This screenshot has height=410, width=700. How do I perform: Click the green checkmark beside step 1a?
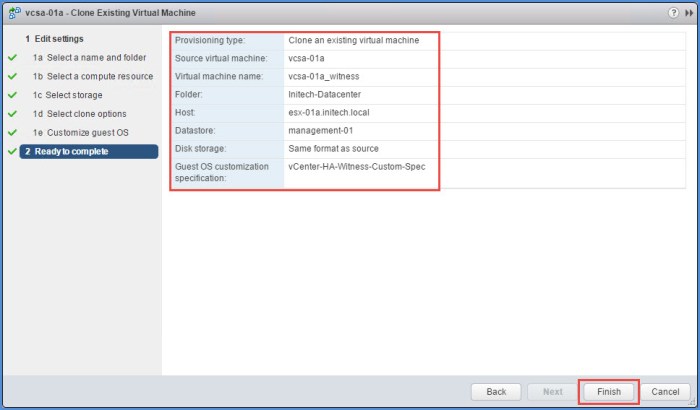coord(12,58)
